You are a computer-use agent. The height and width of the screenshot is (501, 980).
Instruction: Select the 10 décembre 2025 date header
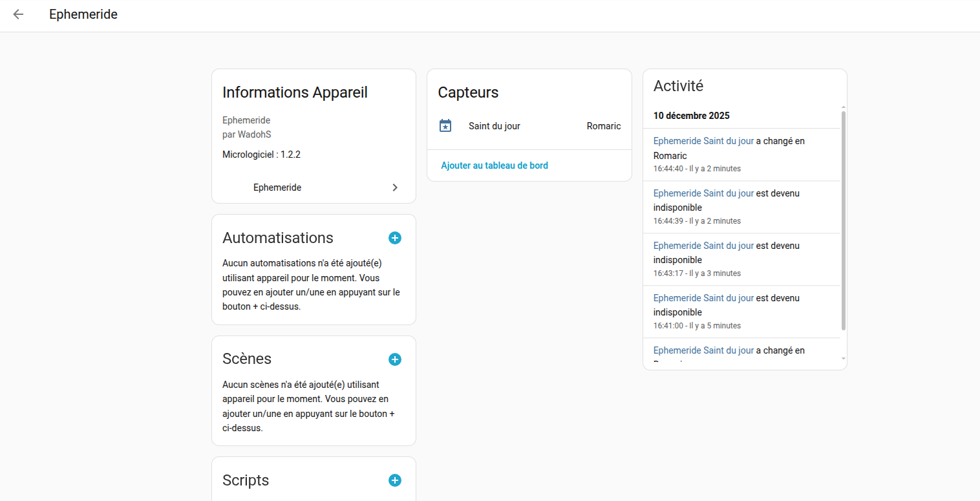(x=691, y=116)
